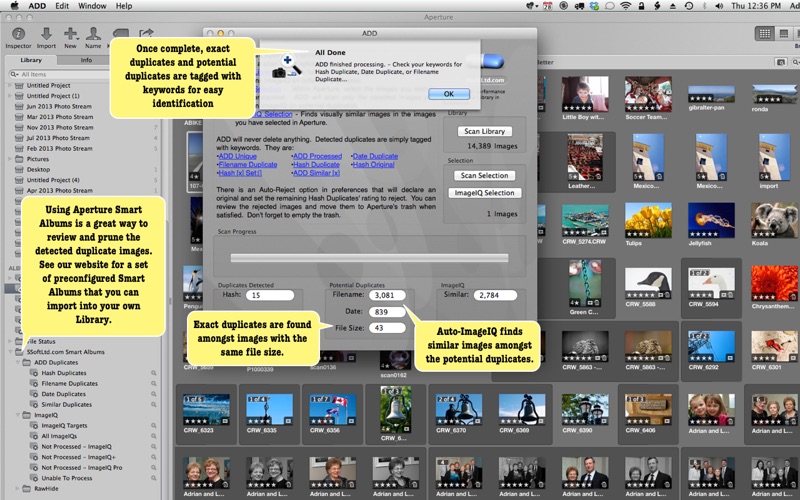Screen dimensions: 800x500
Task: Open search settings for Similar Duplicates album
Action: 153,405
